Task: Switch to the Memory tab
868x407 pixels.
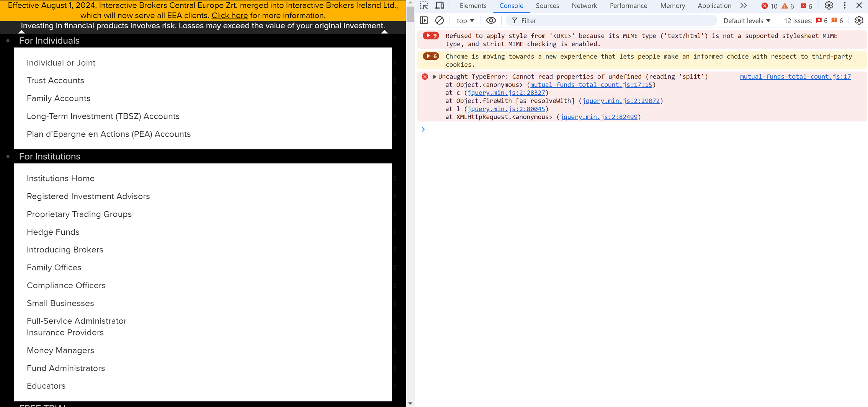Action: coord(672,6)
